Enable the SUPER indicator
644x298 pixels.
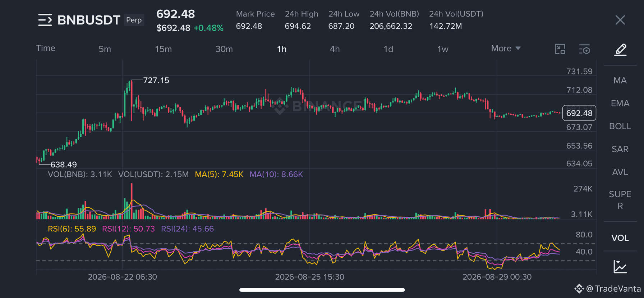point(620,200)
